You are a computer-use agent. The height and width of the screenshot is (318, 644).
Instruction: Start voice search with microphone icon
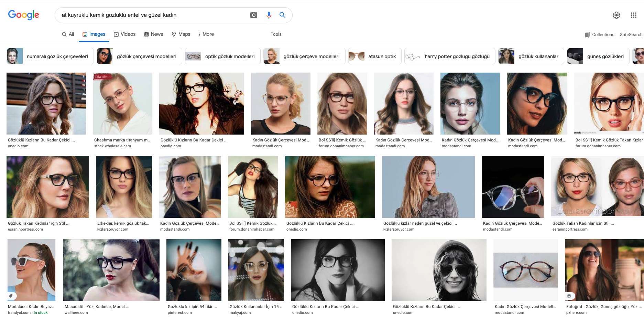[x=269, y=15]
